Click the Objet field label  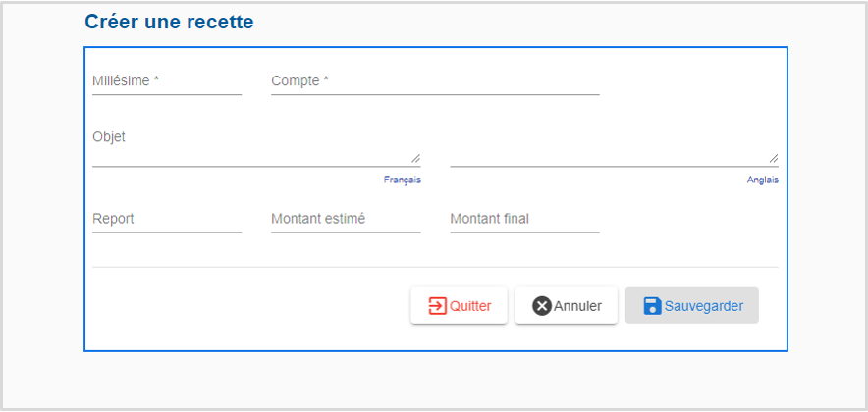pyautogui.click(x=109, y=136)
